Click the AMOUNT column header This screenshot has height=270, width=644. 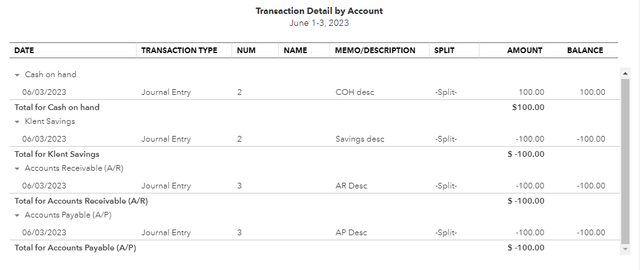click(x=524, y=51)
